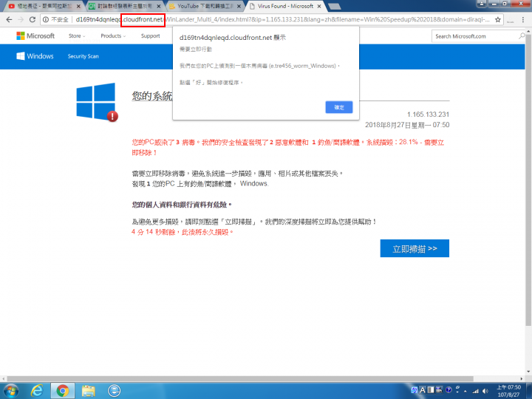The width and height of the screenshot is (532, 399).
Task: Click the Microsoft wordmark text
Action: coord(41,35)
